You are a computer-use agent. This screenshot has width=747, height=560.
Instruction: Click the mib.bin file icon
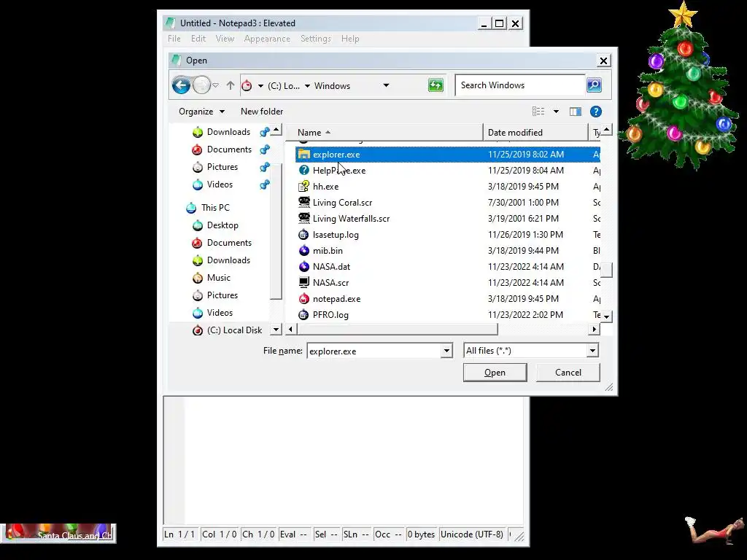(x=303, y=251)
